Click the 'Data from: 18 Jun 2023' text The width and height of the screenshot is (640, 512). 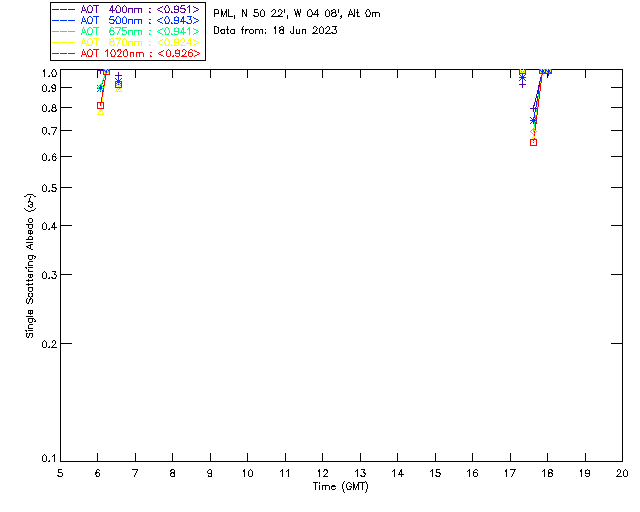tap(276, 31)
